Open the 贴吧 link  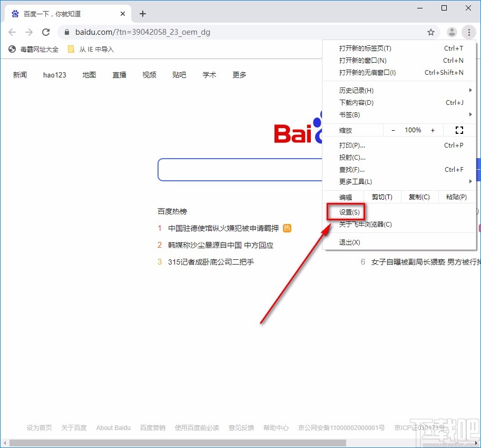pyautogui.click(x=179, y=75)
